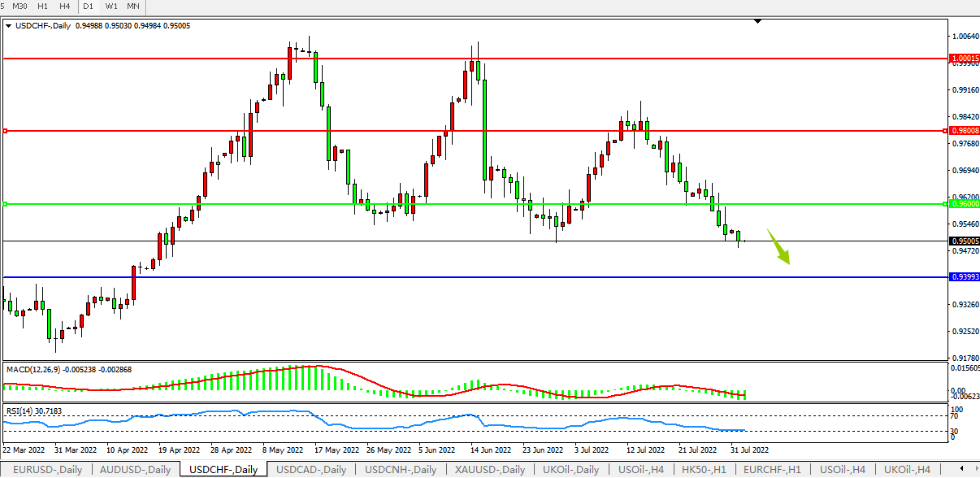Screen dimensions: 980x478
Task: Switch to the H4 timeframe
Action: click(x=64, y=7)
